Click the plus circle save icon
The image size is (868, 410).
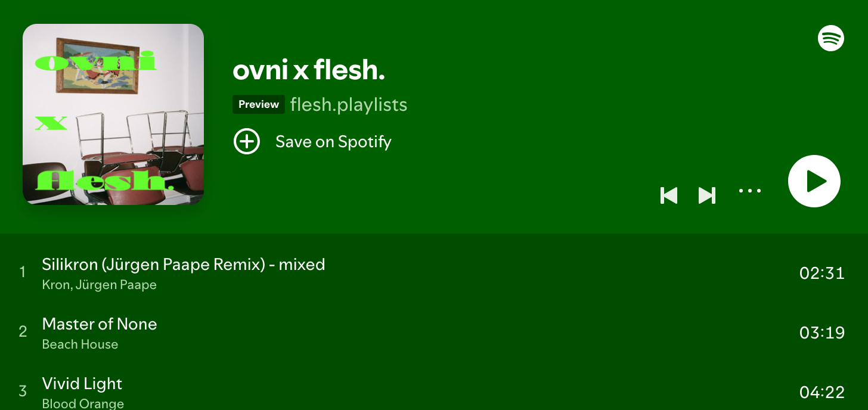point(246,142)
